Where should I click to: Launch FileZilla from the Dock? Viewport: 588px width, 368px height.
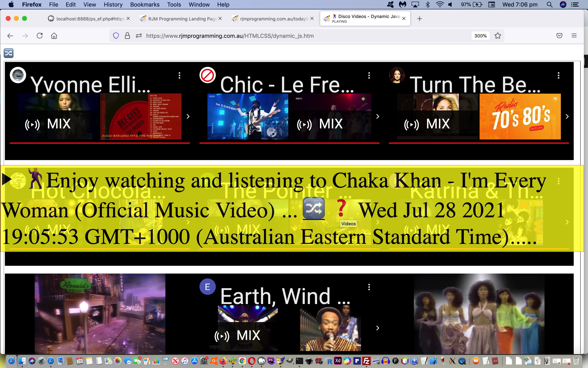click(366, 361)
